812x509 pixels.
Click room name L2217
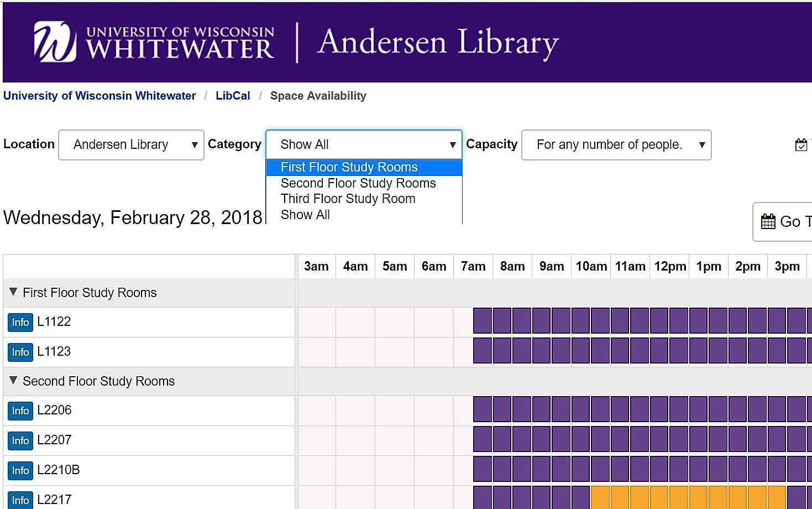[55, 500]
